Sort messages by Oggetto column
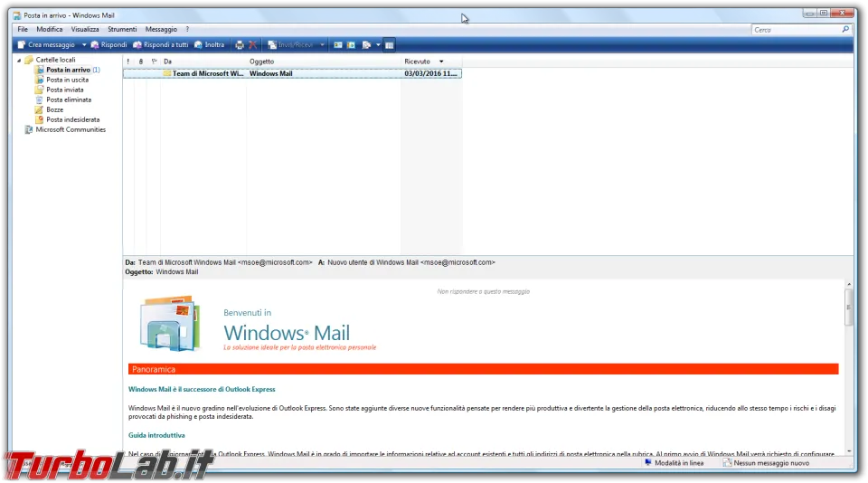868x483 pixels. (x=324, y=62)
